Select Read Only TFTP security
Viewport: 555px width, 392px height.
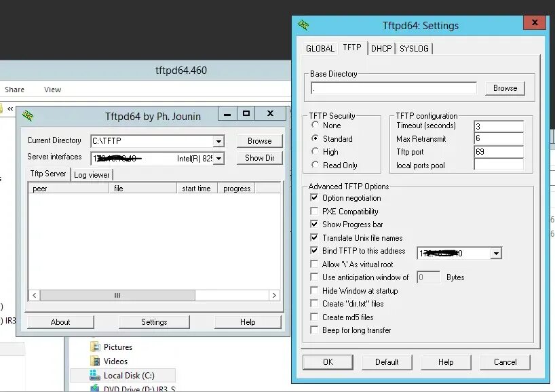pos(315,165)
